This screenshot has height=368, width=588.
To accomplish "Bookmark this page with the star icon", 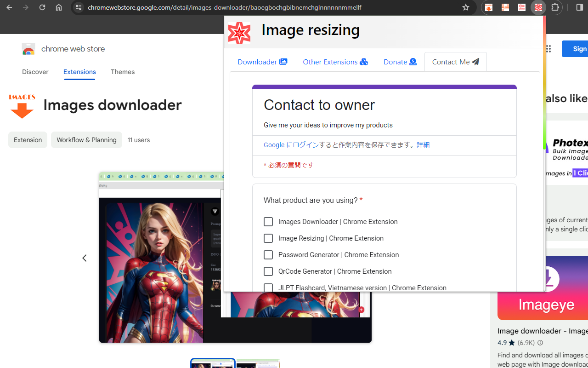I will pyautogui.click(x=466, y=7).
